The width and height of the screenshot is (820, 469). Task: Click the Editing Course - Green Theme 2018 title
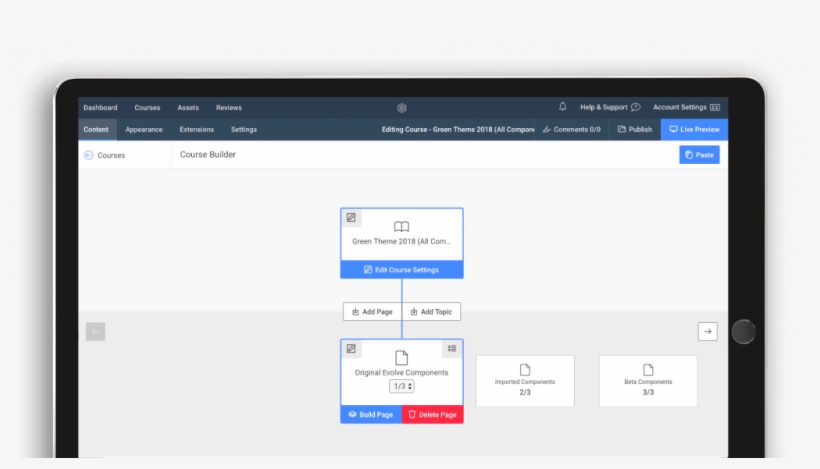[458, 129]
